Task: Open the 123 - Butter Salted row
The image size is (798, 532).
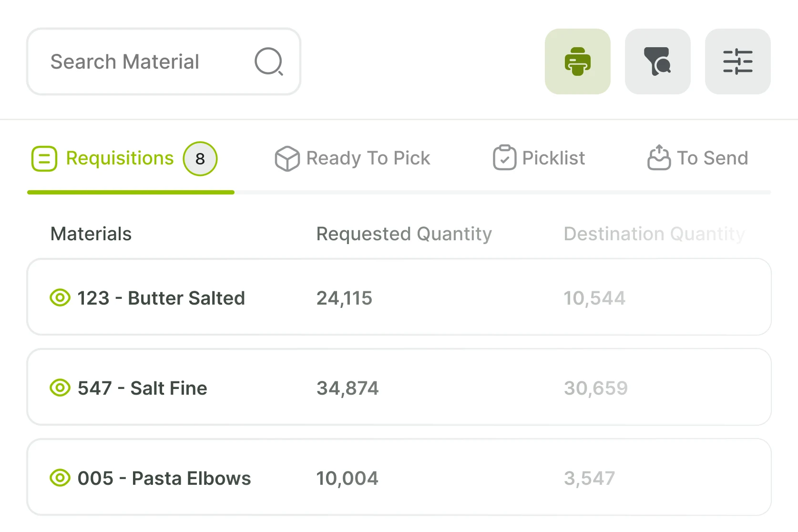Action: pyautogui.click(x=399, y=297)
